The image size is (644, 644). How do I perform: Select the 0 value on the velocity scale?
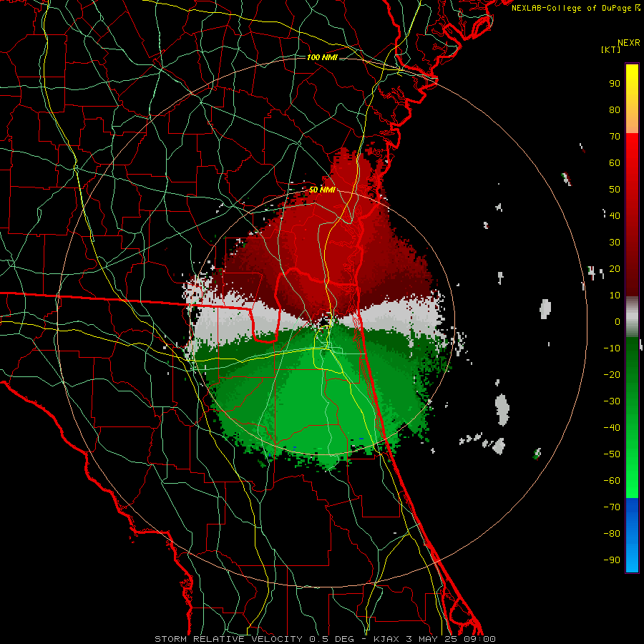pos(618,321)
